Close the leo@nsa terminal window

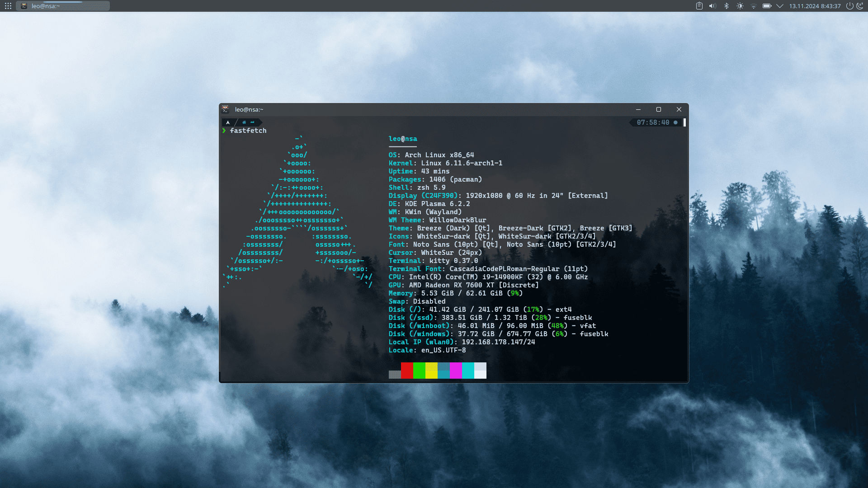coord(679,109)
